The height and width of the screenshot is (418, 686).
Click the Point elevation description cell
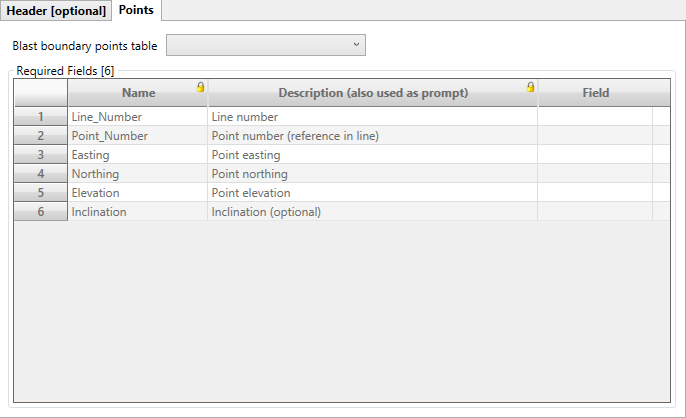372,193
